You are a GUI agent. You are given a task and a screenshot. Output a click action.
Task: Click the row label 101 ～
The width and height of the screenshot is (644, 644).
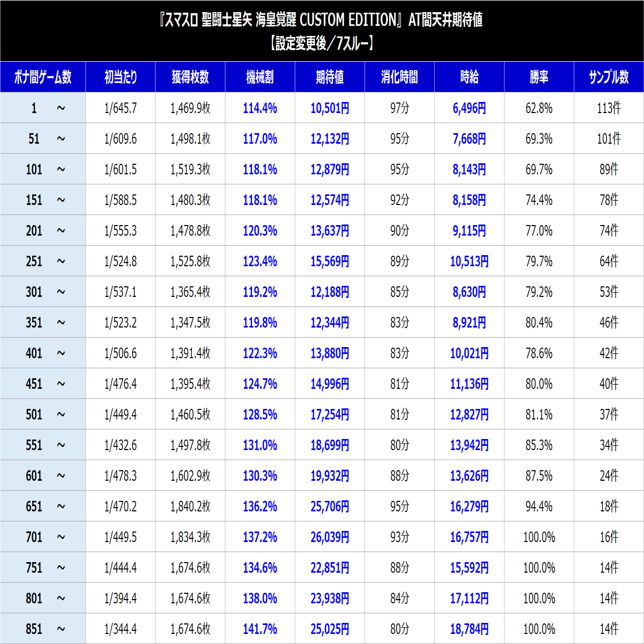tap(43, 169)
